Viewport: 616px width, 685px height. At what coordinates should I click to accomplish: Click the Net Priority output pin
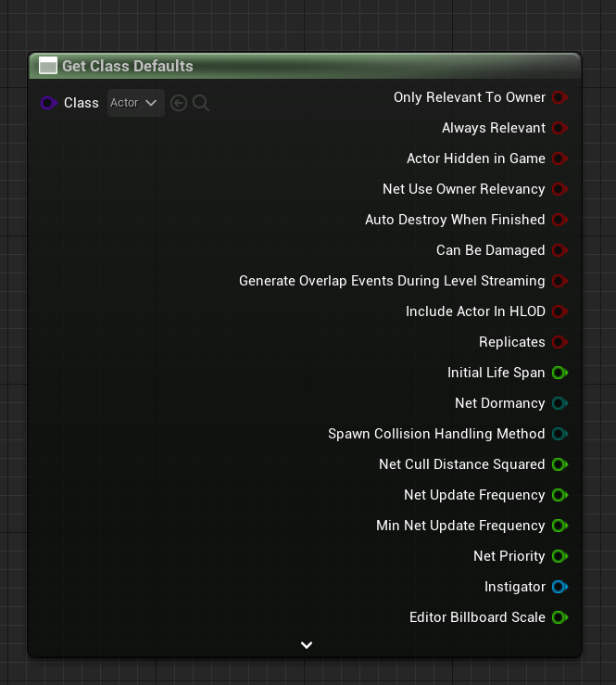pos(559,555)
